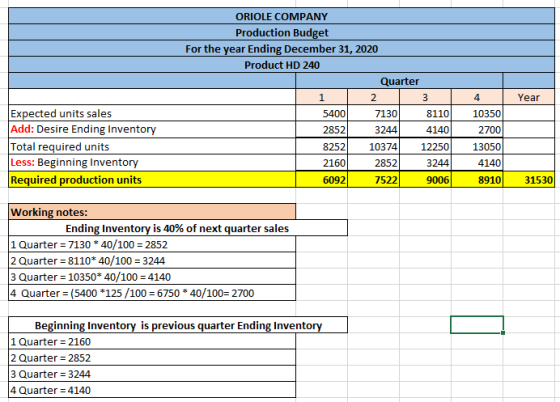Select expected sales value 5400
Screen dimensions: 560x402
coord(321,113)
